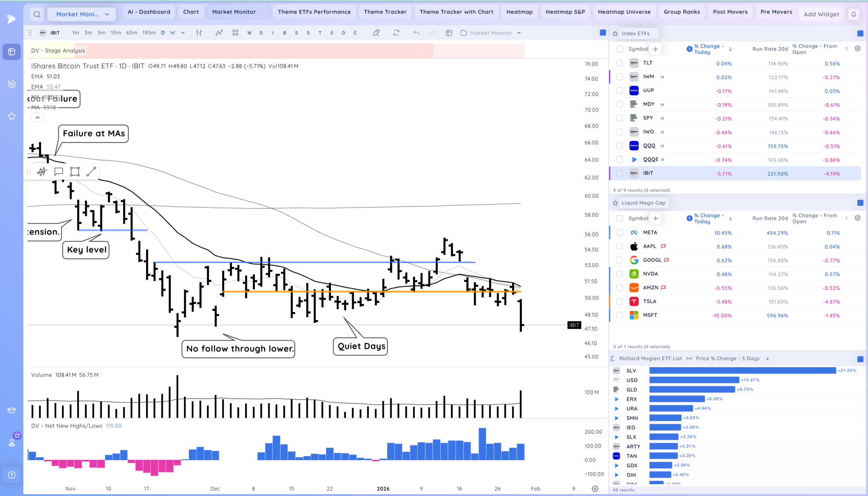Screen dimensions: 868x496
Task: Expand the timeframe chevron next to W
Action: click(183, 33)
